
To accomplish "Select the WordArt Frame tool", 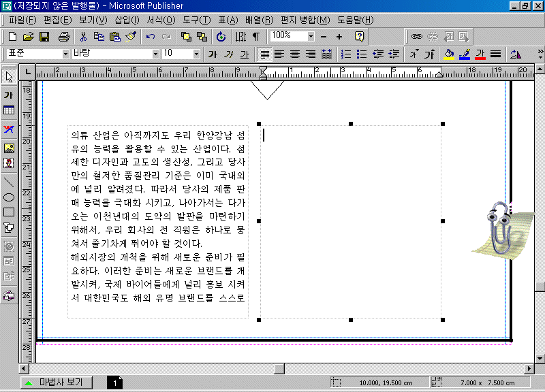I will (10, 129).
